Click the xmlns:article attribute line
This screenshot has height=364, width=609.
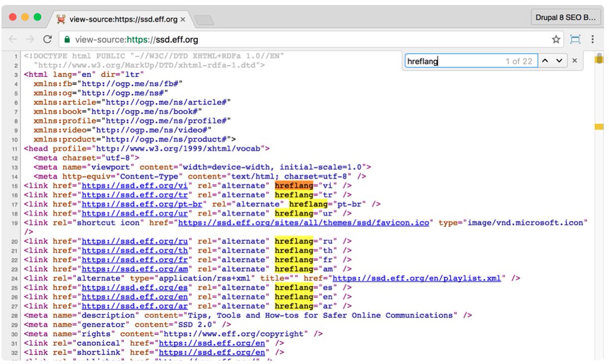(x=132, y=102)
